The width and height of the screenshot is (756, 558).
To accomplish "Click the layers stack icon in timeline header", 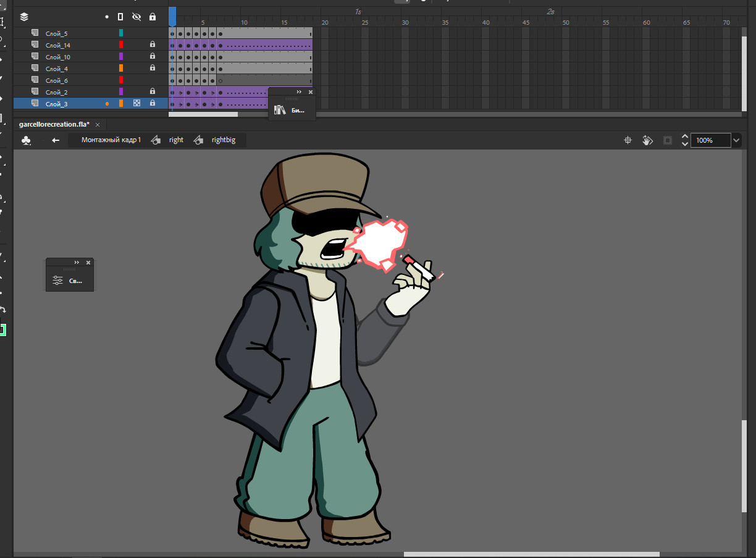I will tap(24, 17).
